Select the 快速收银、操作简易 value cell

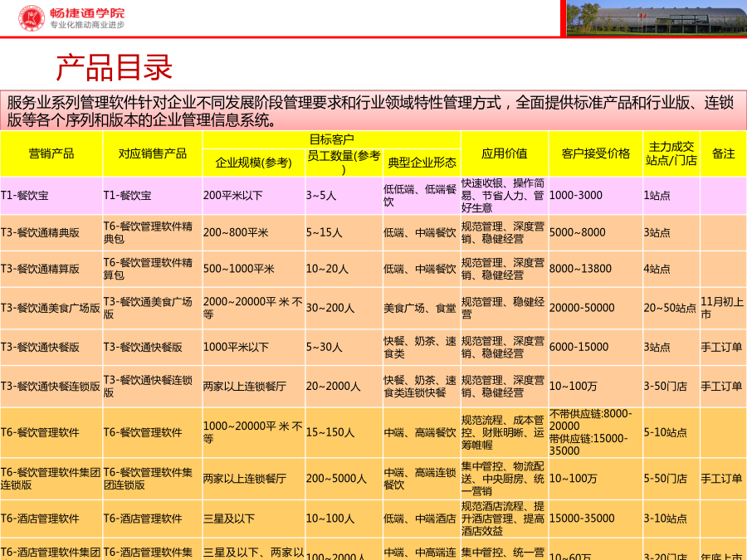click(505, 196)
